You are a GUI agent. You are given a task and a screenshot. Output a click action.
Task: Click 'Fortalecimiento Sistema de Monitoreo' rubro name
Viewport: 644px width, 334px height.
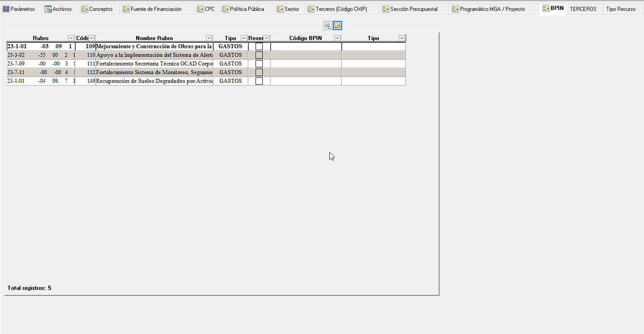pos(154,72)
